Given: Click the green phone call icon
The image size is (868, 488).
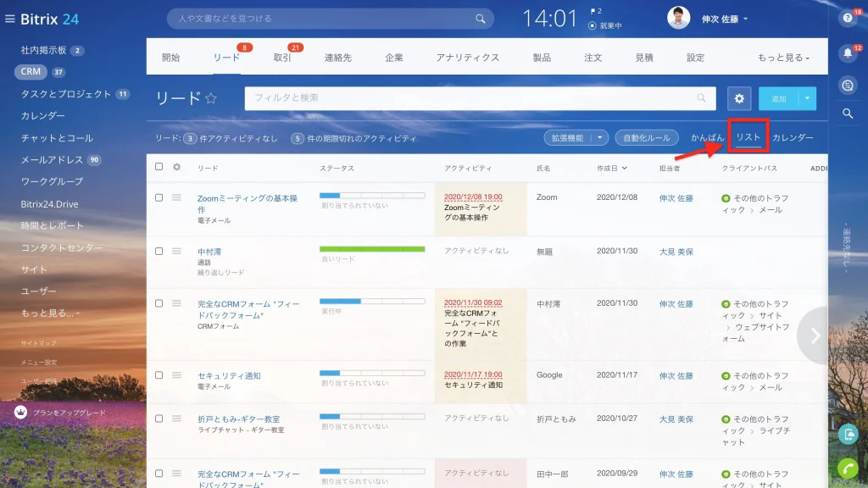Looking at the screenshot, I should [848, 469].
